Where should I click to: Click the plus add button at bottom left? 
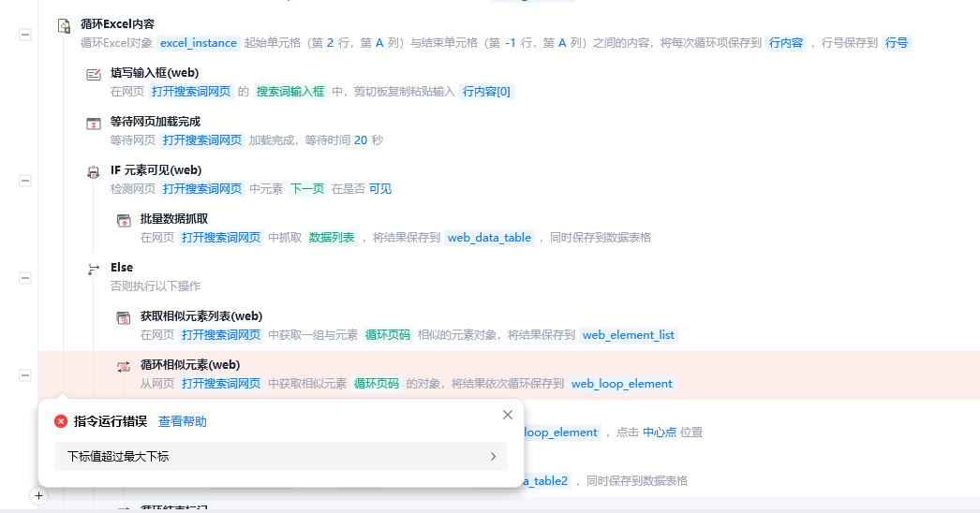pyautogui.click(x=38, y=495)
